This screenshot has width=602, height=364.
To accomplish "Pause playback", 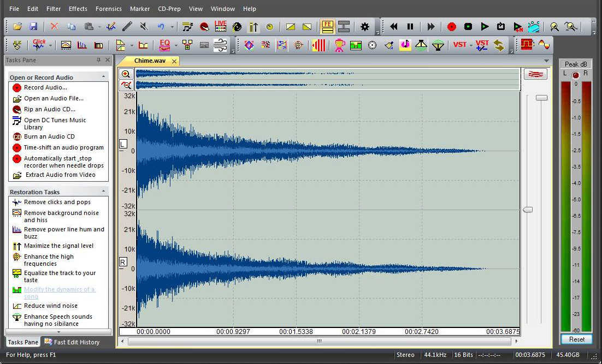I will coord(410,26).
